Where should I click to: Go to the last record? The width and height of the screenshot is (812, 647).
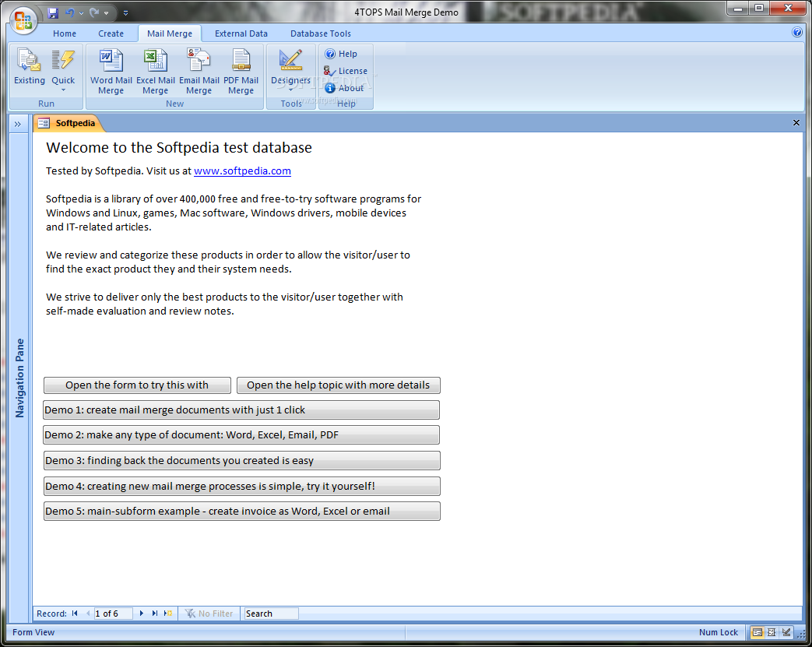click(154, 614)
